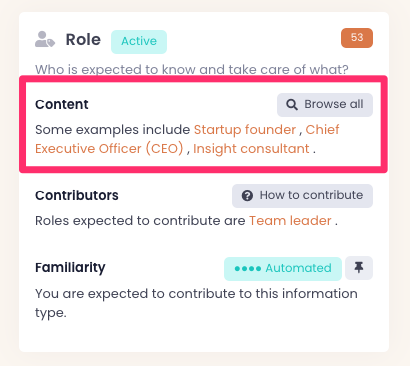The width and height of the screenshot is (410, 366).
Task: Select the Contributors section heading
Action: 77,195
